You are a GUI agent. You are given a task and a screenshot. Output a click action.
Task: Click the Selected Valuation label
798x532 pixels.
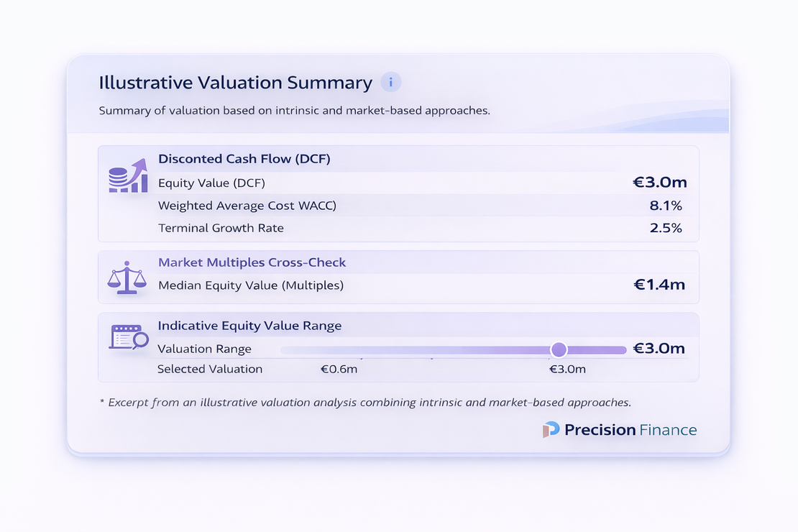(x=210, y=370)
